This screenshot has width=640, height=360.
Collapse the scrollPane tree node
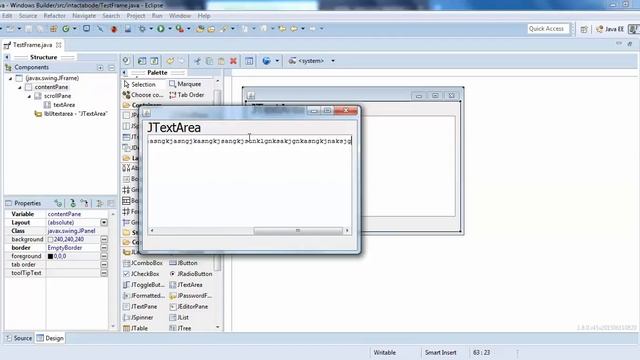29,96
